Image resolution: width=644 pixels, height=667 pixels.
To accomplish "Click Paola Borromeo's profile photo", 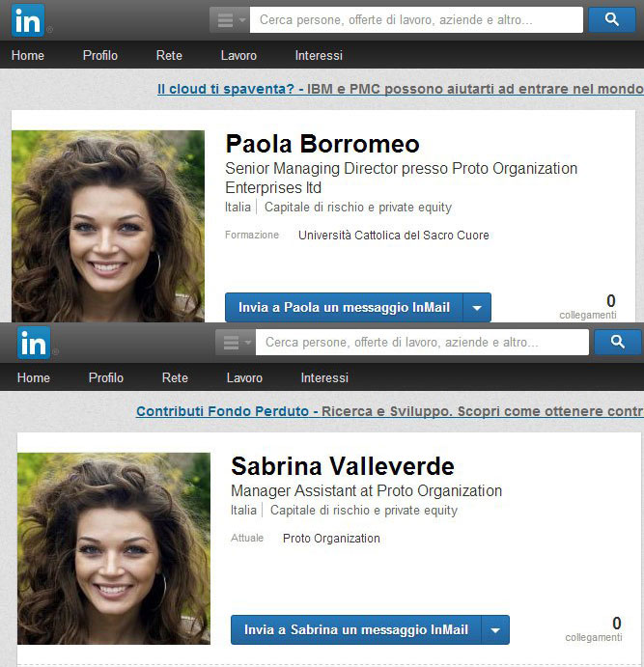I will (x=108, y=226).
